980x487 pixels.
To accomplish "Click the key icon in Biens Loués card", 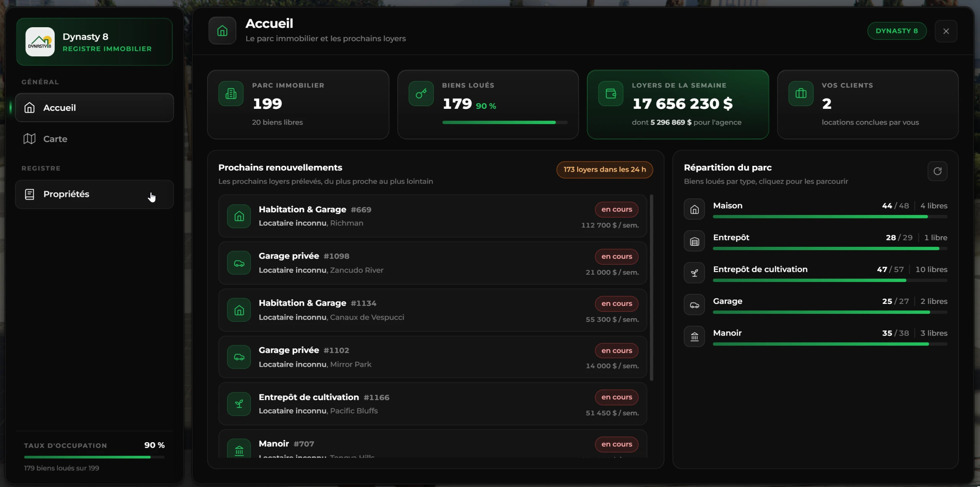I will click(x=421, y=93).
